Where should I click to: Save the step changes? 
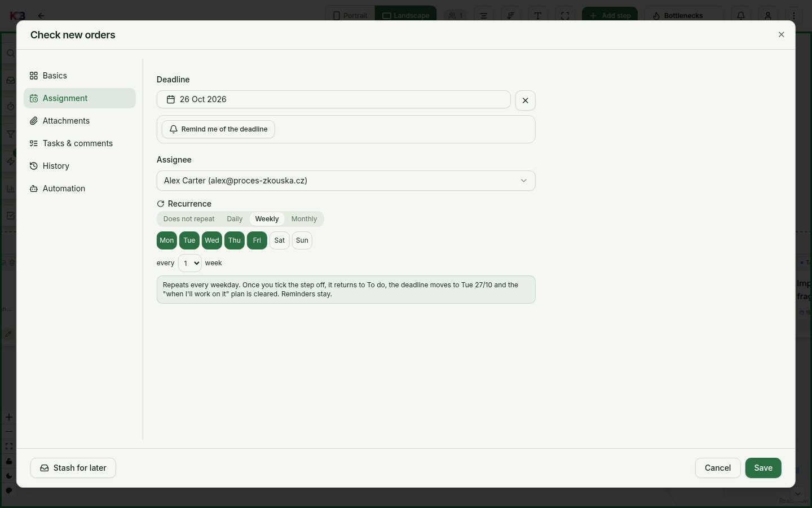(763, 468)
